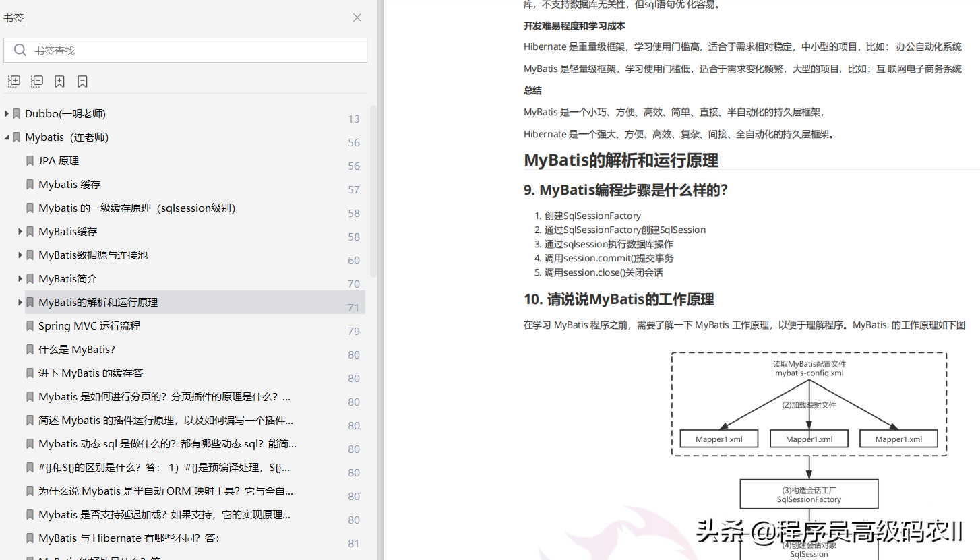Open Mybatis 是否支持延迟加载 bookmark

(164, 515)
